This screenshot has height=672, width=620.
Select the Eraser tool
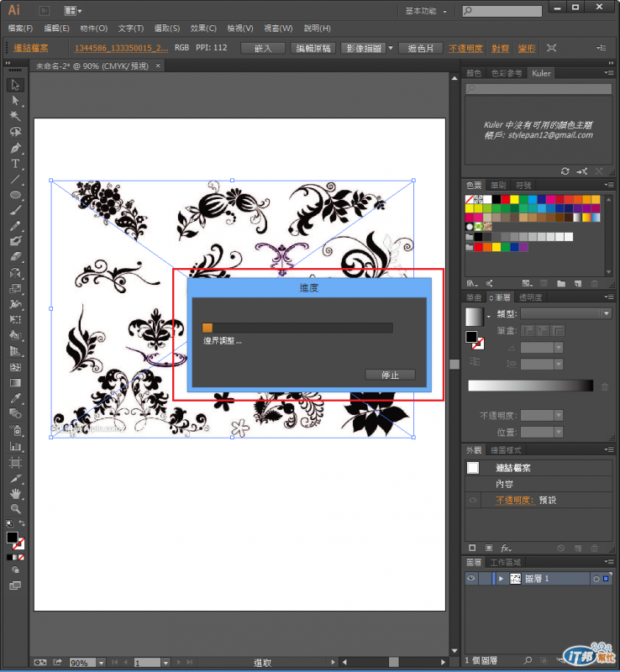click(x=15, y=256)
